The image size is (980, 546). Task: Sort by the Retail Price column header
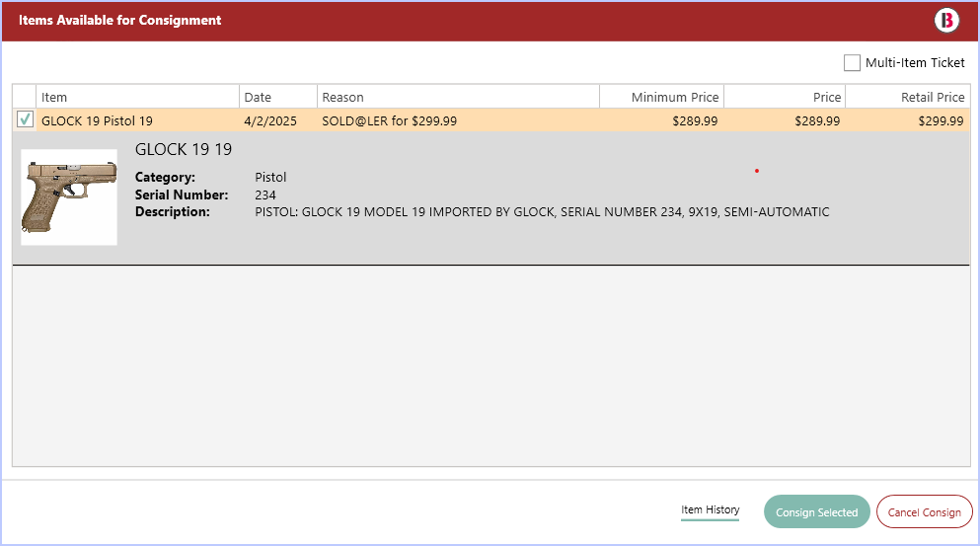908,97
